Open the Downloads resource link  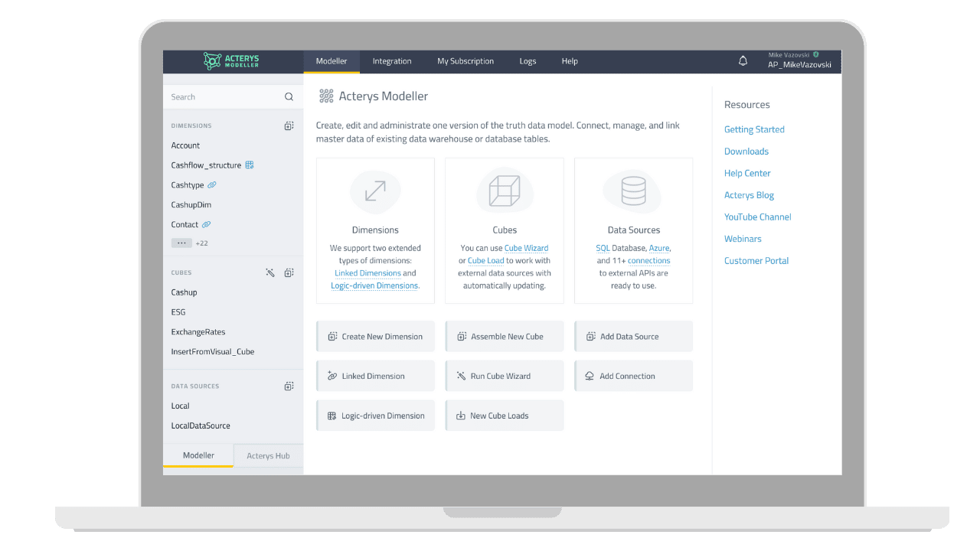(x=746, y=152)
